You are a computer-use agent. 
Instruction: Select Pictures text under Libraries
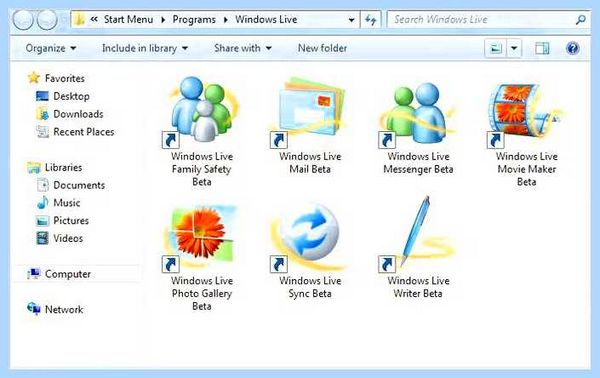click(71, 221)
